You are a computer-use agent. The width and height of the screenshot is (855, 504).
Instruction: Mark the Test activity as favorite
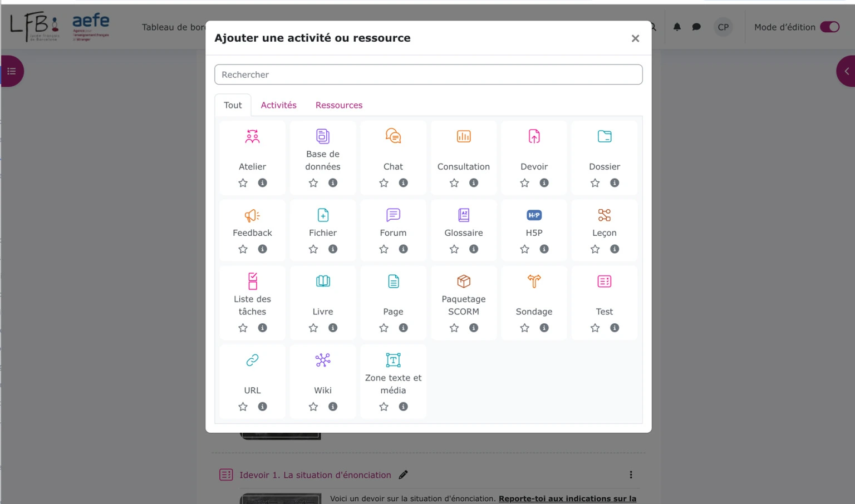coord(595,328)
